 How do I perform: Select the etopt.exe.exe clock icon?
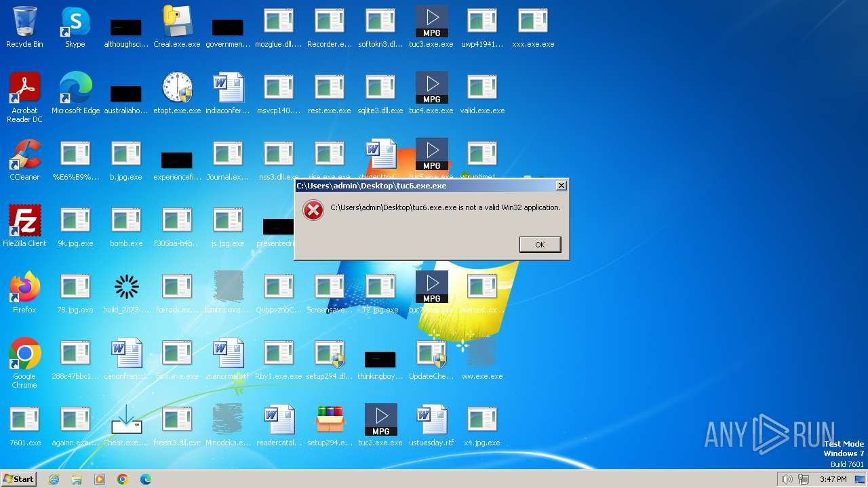pyautogui.click(x=177, y=87)
